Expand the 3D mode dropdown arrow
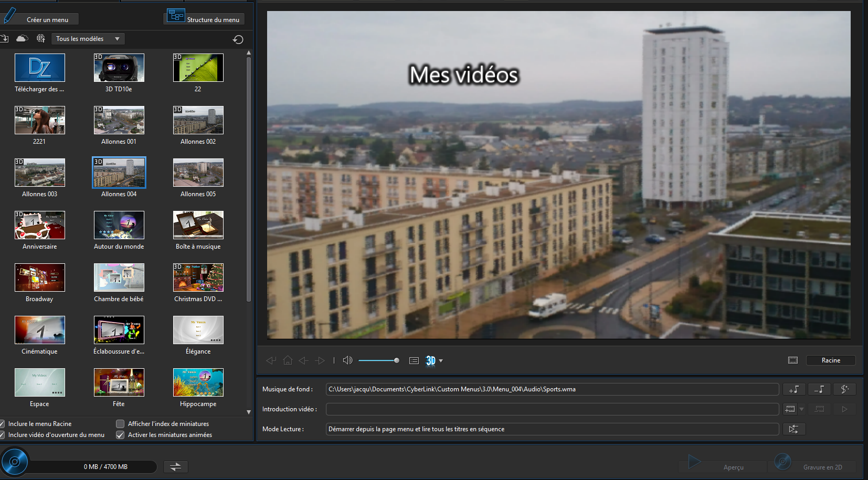The image size is (868, 480). [441, 361]
